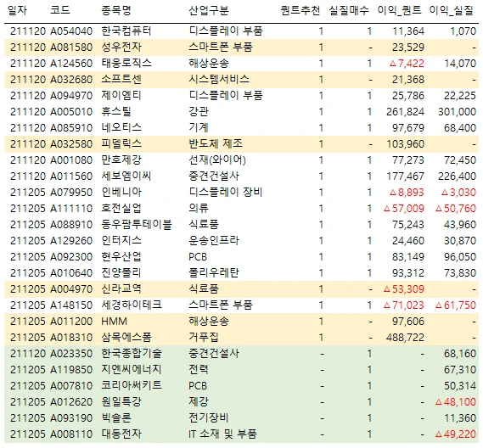Select the 성우전자 stock name cell

point(121,48)
